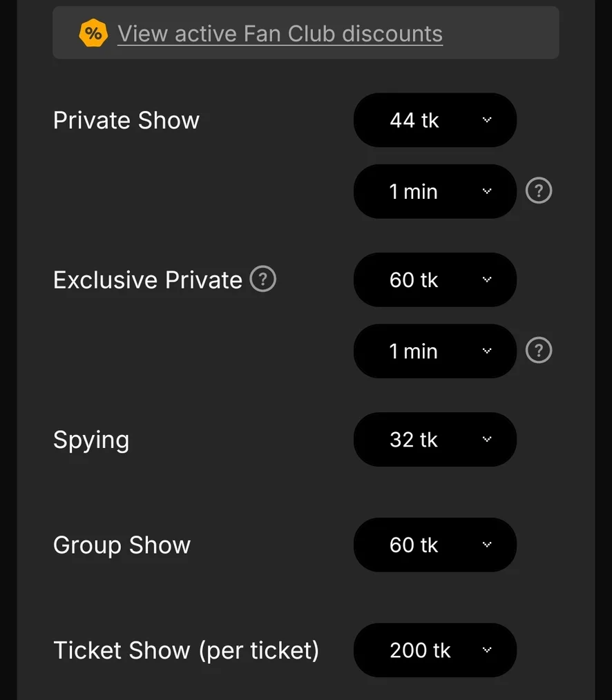612x700 pixels.
Task: Click the Group Show label text
Action: pos(122,545)
